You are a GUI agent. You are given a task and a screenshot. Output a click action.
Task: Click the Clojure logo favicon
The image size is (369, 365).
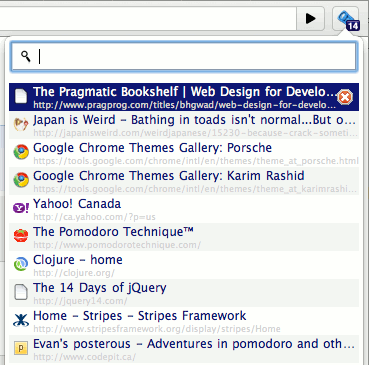tap(21, 264)
